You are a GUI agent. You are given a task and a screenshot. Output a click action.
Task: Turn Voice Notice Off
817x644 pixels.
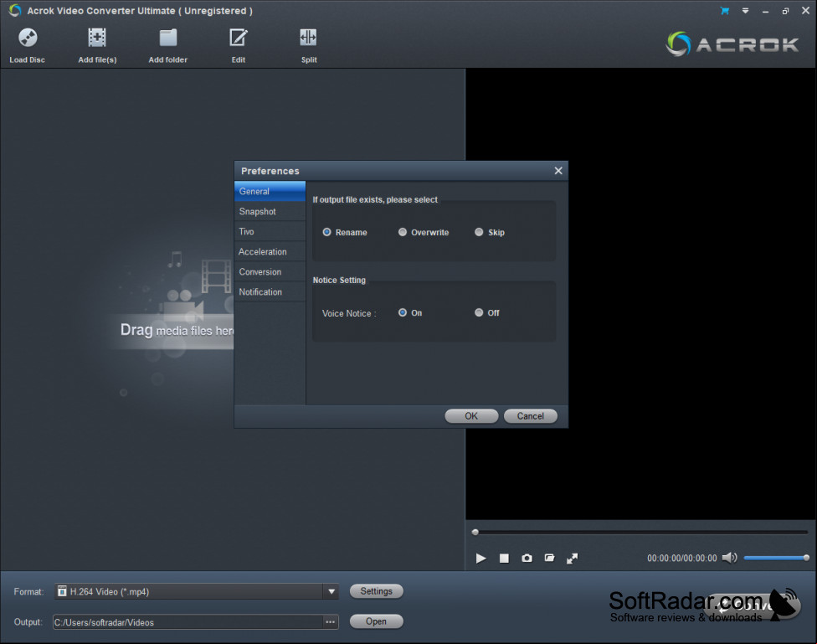pyautogui.click(x=479, y=312)
